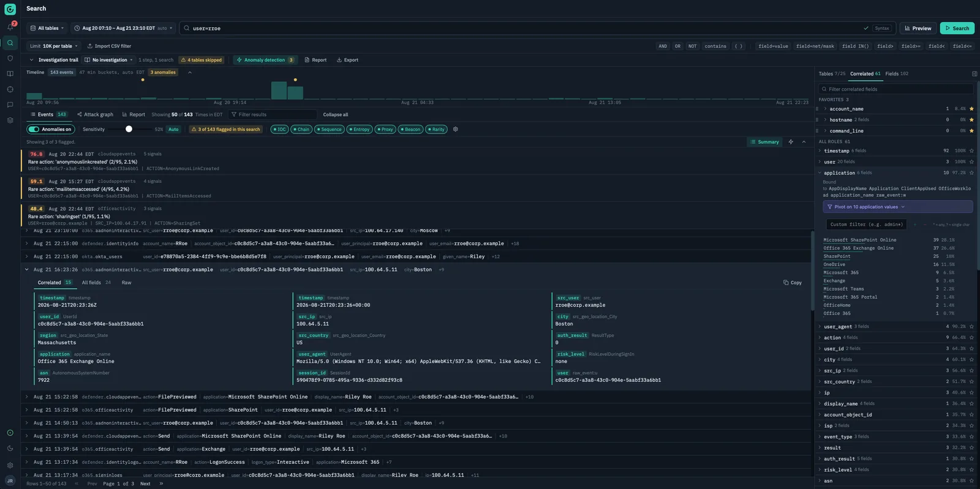Toggle the IOC signal chip
Image resolution: width=980 pixels, height=489 pixels.
pos(279,129)
